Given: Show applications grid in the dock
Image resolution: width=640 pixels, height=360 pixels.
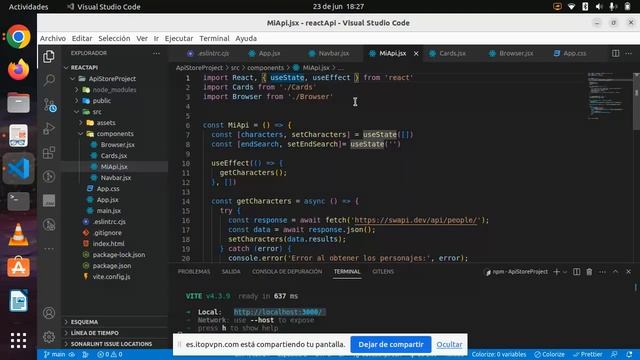Looking at the screenshot, I should 18,340.
